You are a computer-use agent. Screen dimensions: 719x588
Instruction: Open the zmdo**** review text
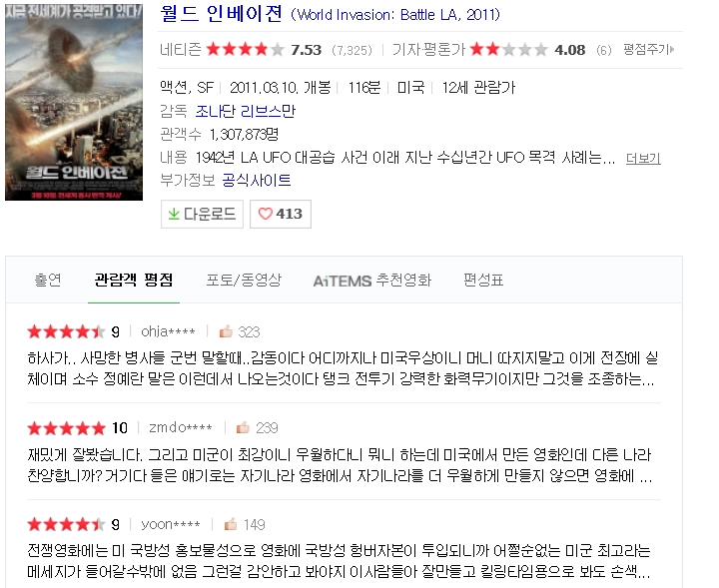click(340, 465)
